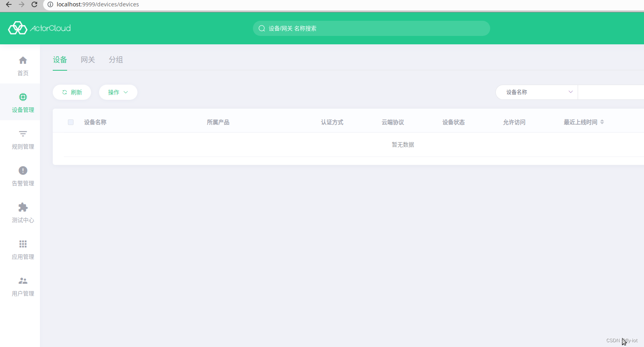Click the browser URL address bar
This screenshot has width=644, height=347.
pyautogui.click(x=344, y=4)
